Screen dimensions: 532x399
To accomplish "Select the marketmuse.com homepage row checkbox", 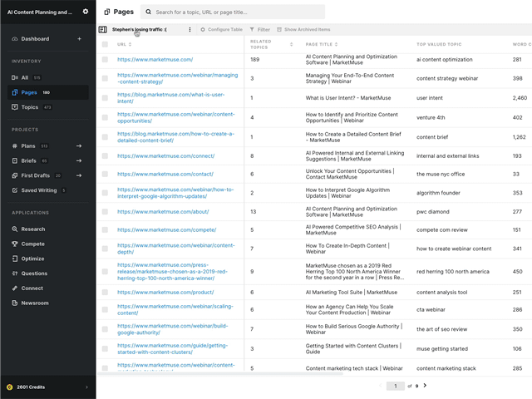I will pyautogui.click(x=105, y=59).
